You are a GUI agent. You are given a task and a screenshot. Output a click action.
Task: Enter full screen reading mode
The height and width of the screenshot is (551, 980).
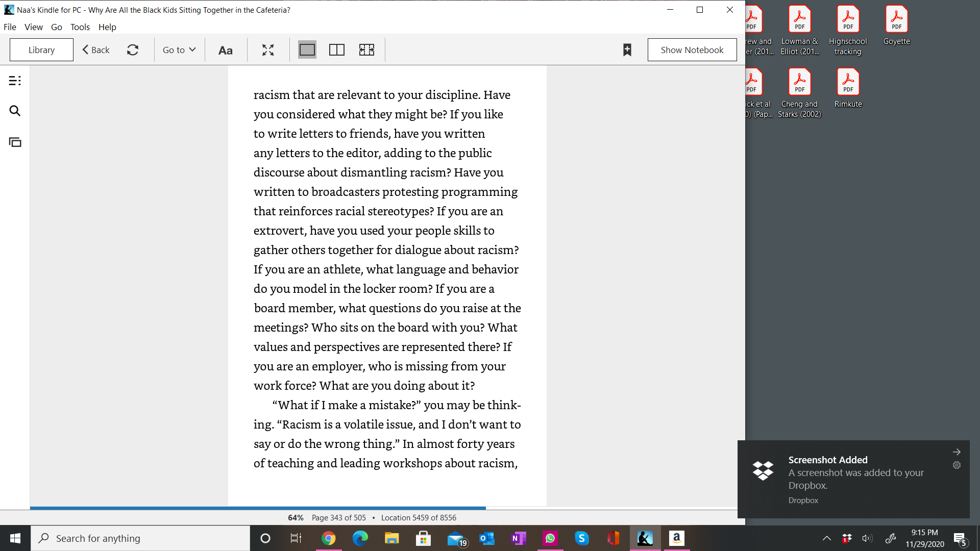(268, 50)
